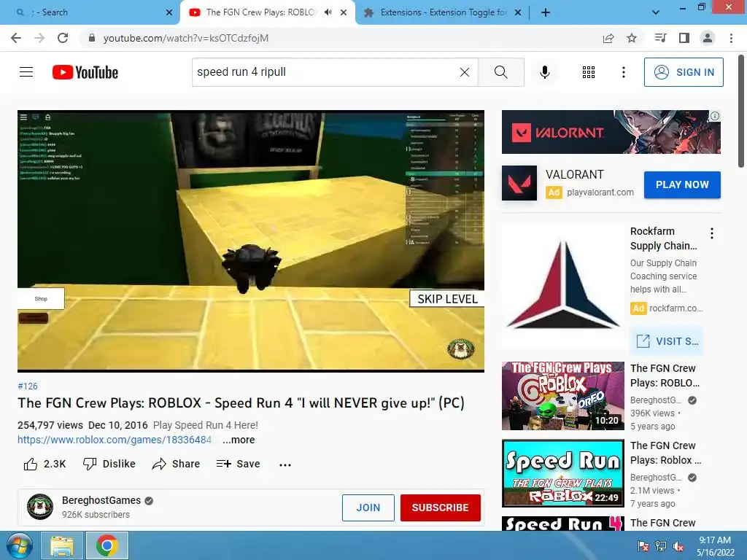
Task: Toggle Chrome side panel
Action: (684, 38)
